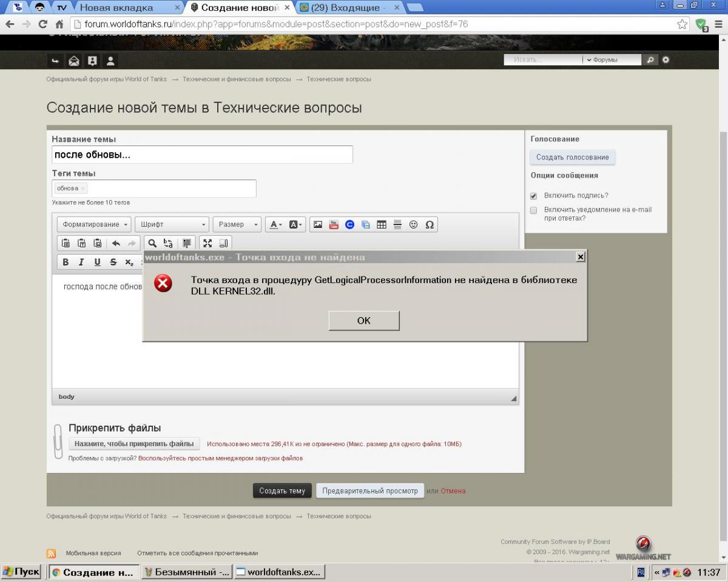Insert a table in the editor
Viewport: 728px width, 582px height.
click(x=382, y=224)
